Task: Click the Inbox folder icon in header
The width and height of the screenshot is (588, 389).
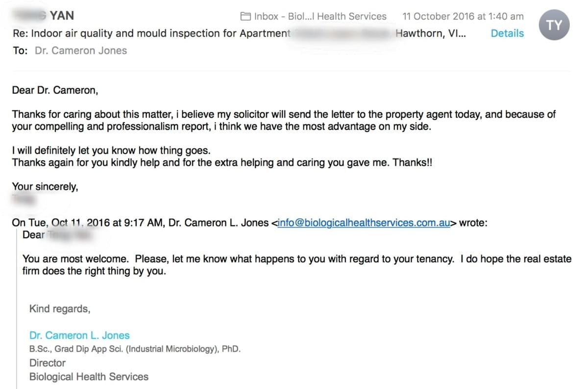Action: click(246, 16)
